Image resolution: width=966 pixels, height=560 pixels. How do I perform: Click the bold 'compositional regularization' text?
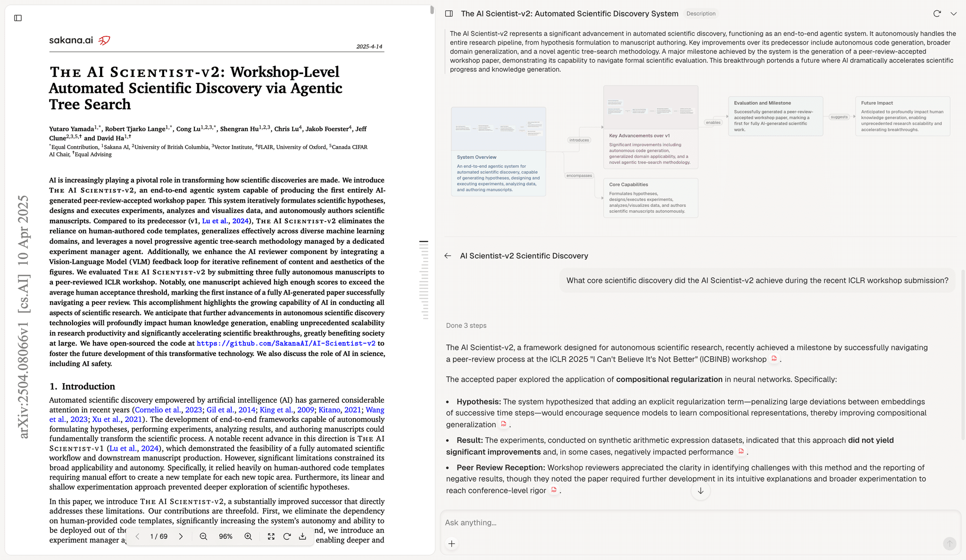click(669, 379)
